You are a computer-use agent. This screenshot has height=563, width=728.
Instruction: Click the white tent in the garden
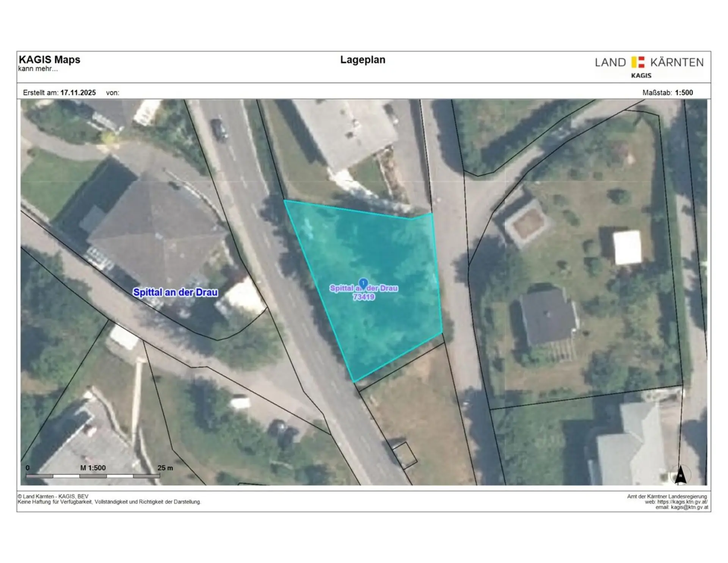628,247
